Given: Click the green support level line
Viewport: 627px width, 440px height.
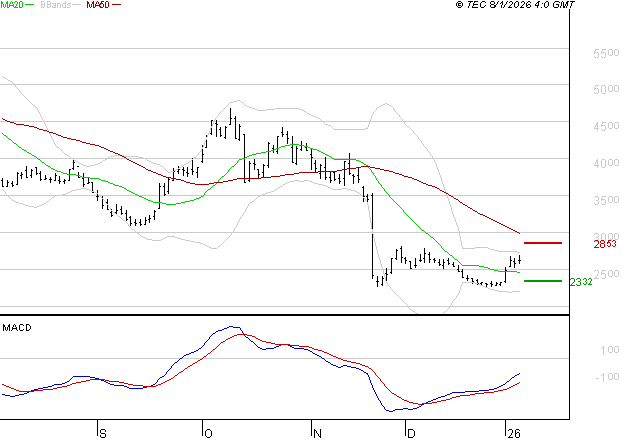Looking at the screenshot, I should [543, 281].
